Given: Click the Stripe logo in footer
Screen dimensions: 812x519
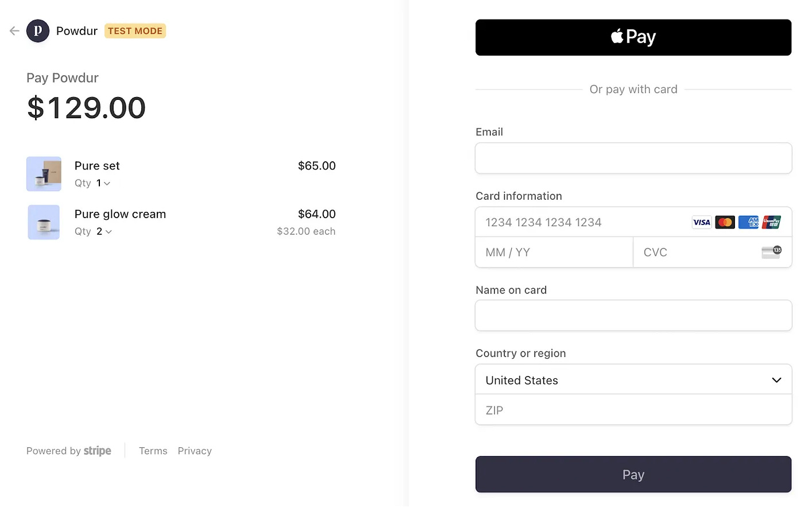Looking at the screenshot, I should (98, 451).
